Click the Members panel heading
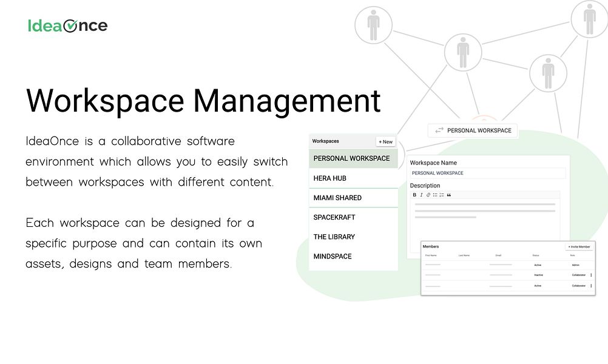Screen dimensions: 608x364 click(x=430, y=246)
